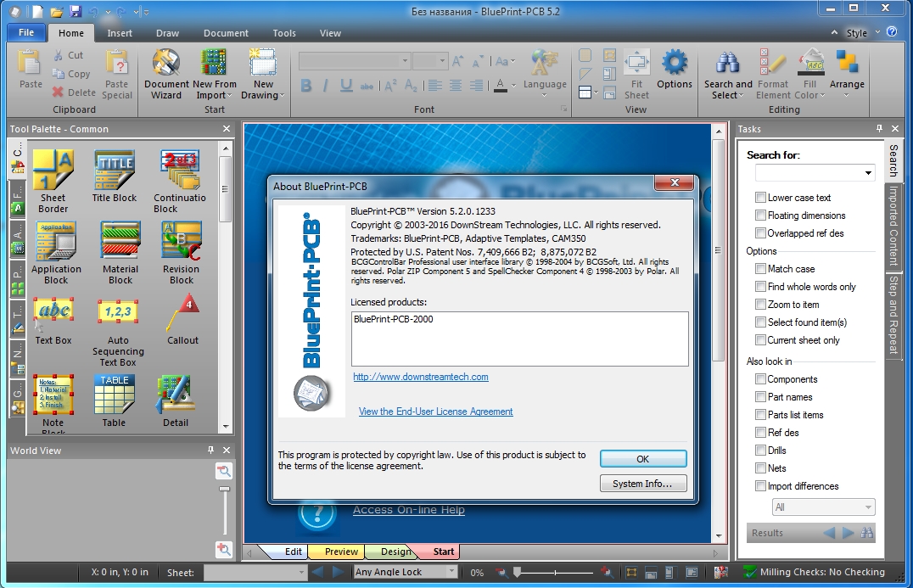The height and width of the screenshot is (588, 913).
Task: Open the Document Wizard
Action: tap(166, 73)
